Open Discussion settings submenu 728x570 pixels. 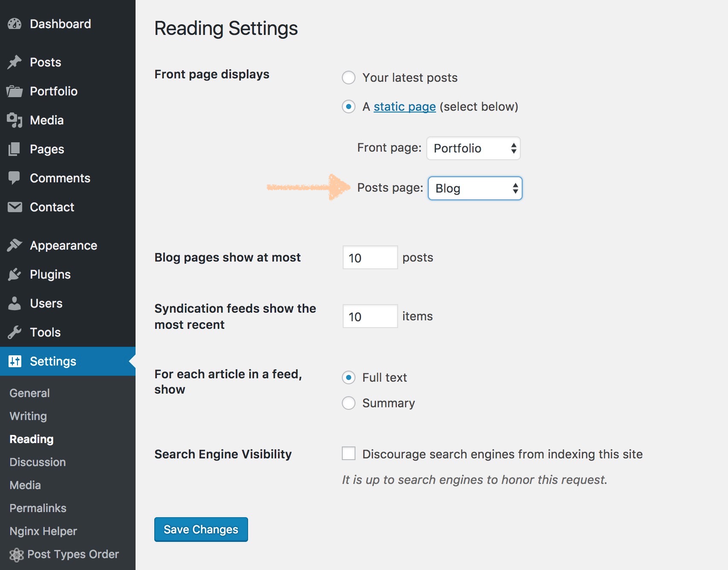tap(38, 462)
